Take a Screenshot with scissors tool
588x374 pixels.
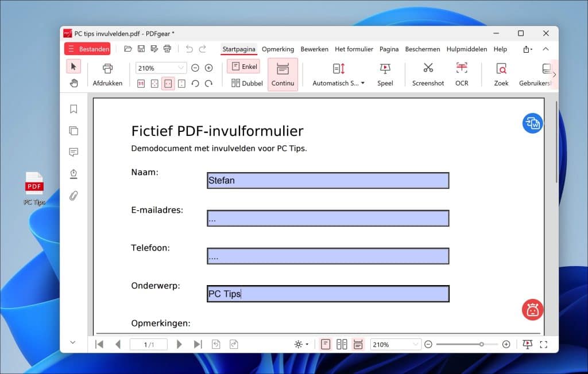point(428,75)
